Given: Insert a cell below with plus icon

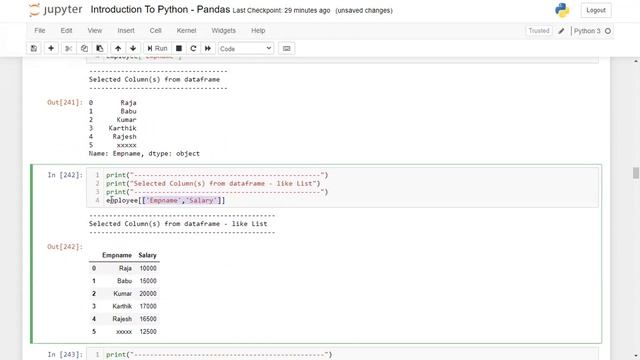Looking at the screenshot, I should pos(51,49).
